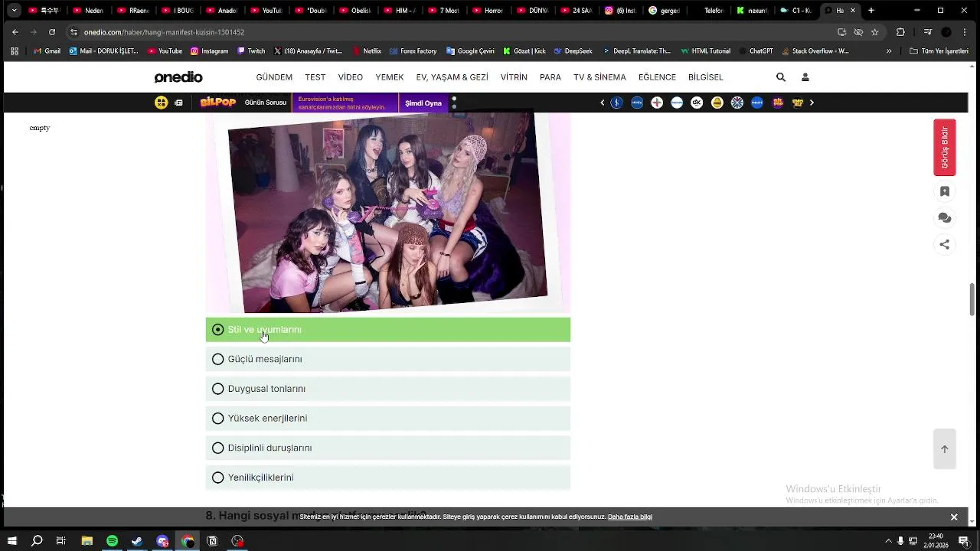Expand hidden bookmarks with the double chevron
Viewport: 980px width, 551px height.
click(x=889, y=51)
